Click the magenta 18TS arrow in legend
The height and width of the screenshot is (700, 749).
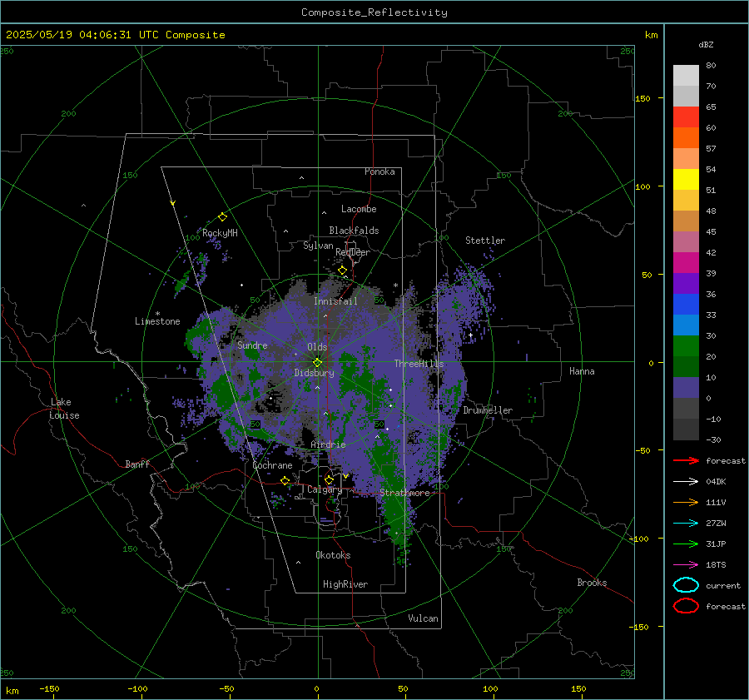pos(686,565)
